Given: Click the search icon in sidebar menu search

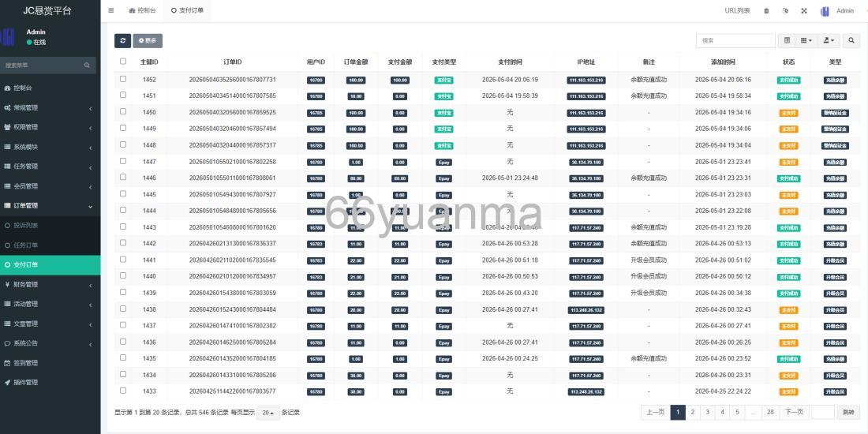Looking at the screenshot, I should pyautogui.click(x=87, y=65).
